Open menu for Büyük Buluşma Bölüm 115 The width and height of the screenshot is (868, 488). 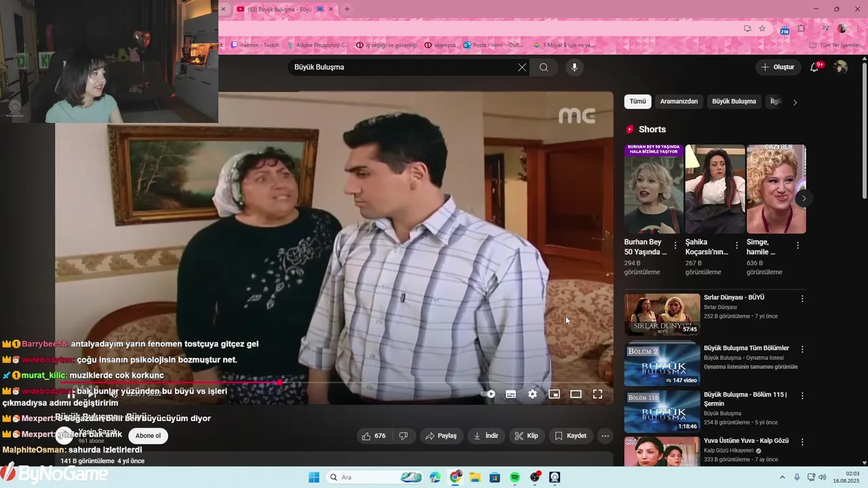[x=802, y=395]
